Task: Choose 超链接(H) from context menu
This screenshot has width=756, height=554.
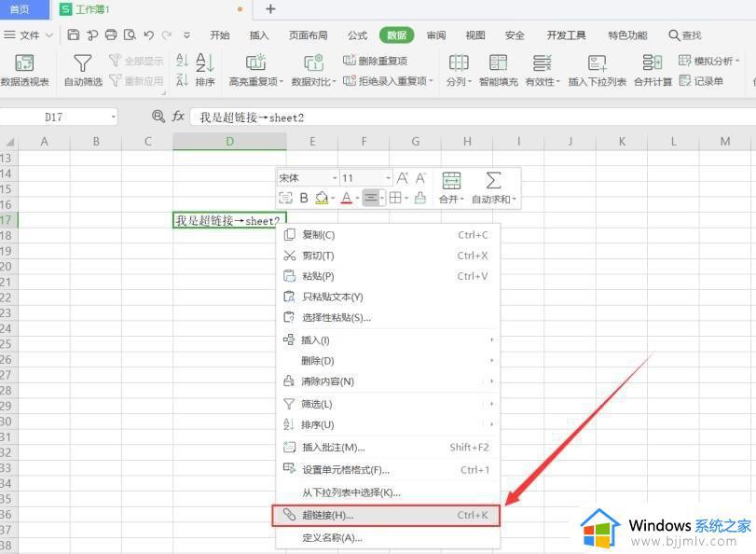Action: 386,516
